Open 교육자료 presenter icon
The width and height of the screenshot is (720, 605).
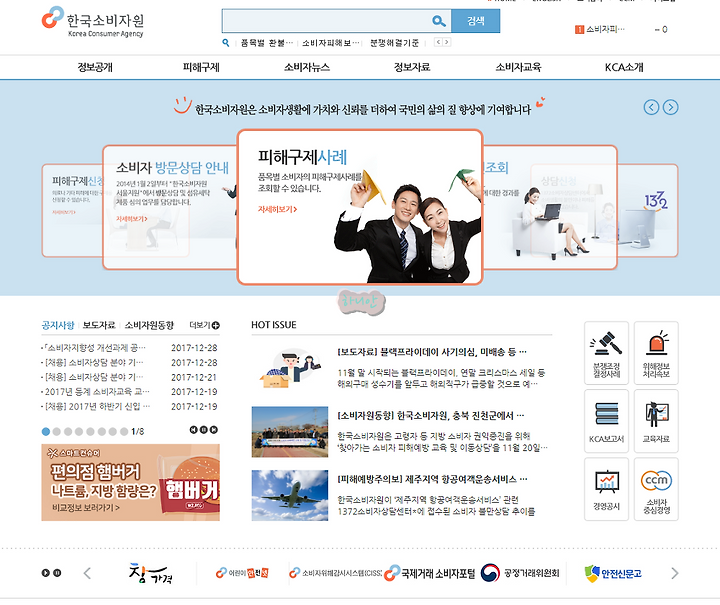(x=656, y=421)
